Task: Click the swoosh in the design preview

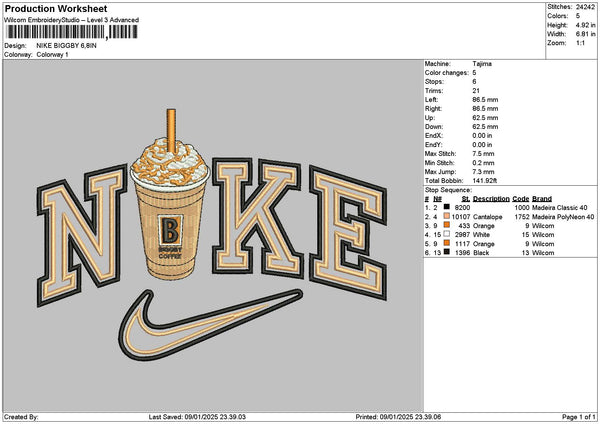Action: pyautogui.click(x=210, y=324)
